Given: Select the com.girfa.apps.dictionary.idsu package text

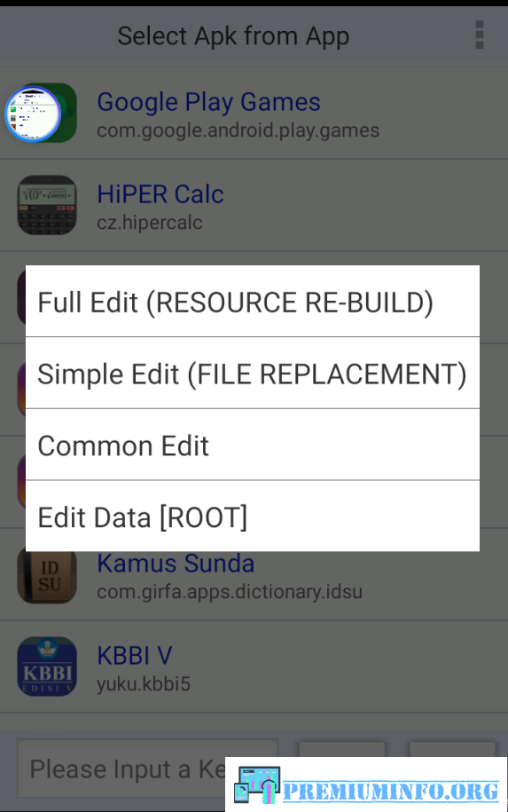Looking at the screenshot, I should 230,591.
